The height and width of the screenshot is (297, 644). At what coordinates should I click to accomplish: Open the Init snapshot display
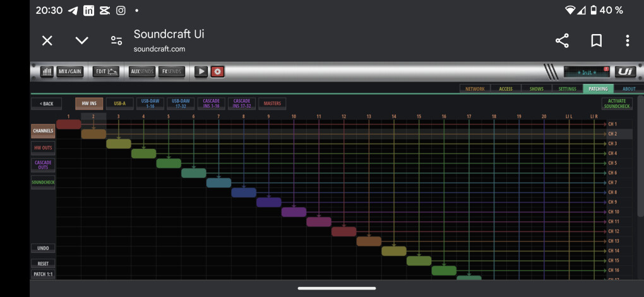click(587, 72)
